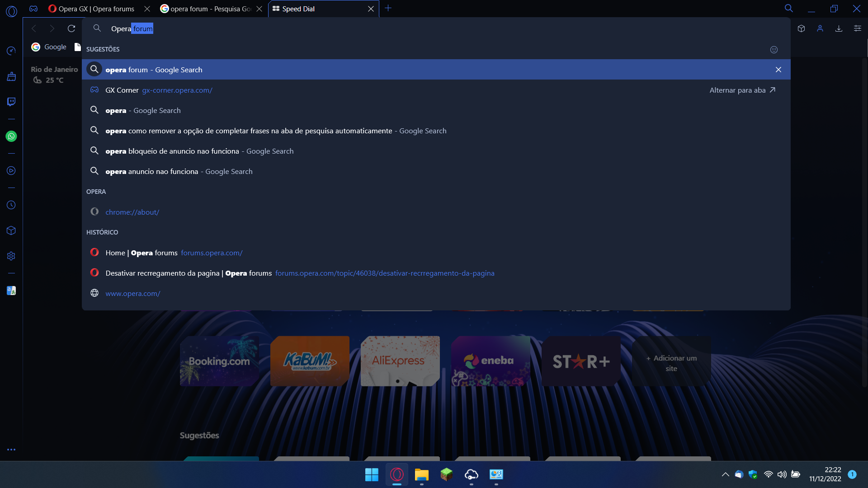Screen dimensions: 868x488
Task: Select suggestion about remover a opção de completar frases
Action: [x=436, y=131]
